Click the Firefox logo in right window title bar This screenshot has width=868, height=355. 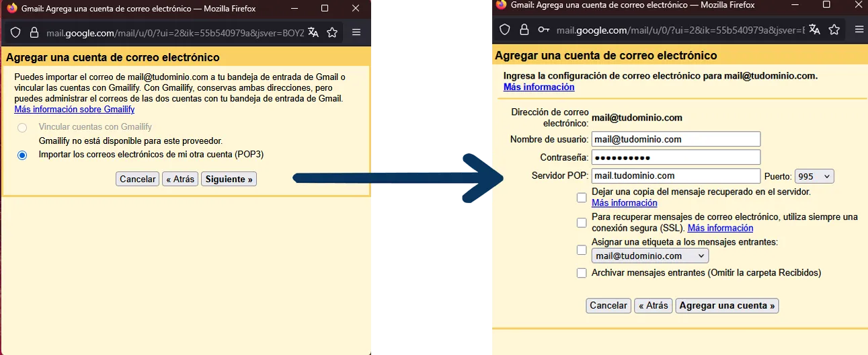pyautogui.click(x=501, y=5)
